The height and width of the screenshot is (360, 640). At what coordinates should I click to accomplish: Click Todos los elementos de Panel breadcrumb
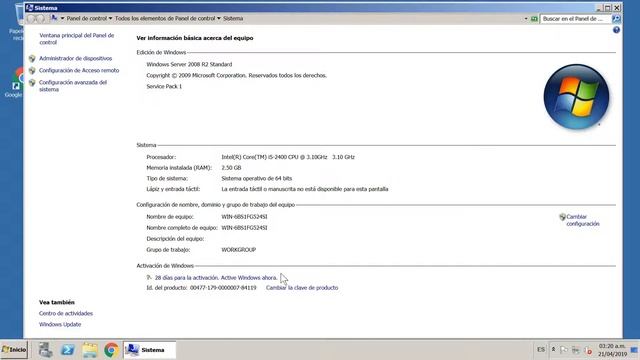point(165,18)
